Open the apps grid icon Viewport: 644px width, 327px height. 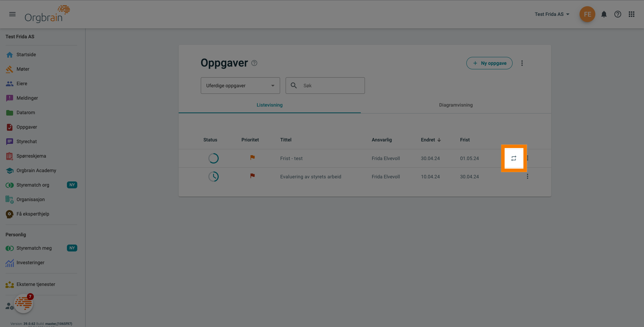click(632, 14)
